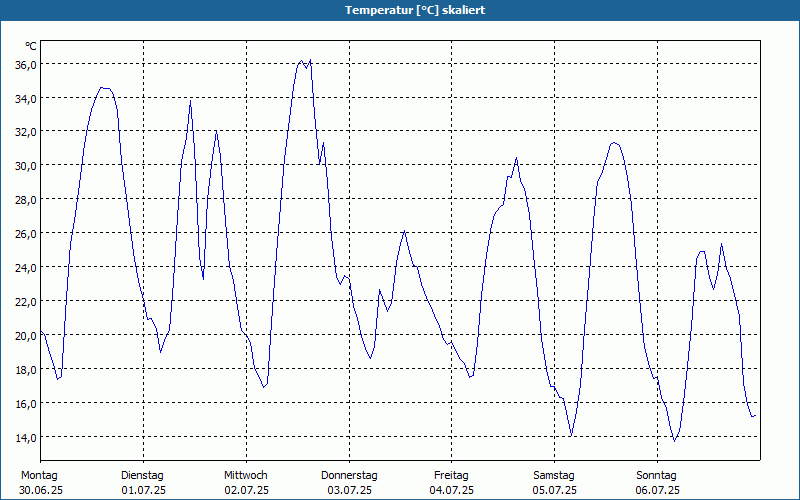Click the 18,0 axis label
The height and width of the screenshot is (500, 800).
tap(25, 370)
